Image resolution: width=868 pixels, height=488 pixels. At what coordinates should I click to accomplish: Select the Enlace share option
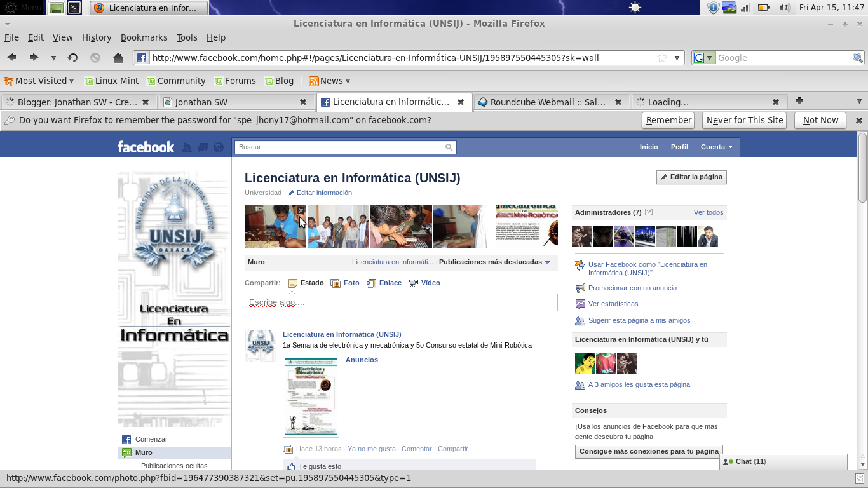[384, 283]
